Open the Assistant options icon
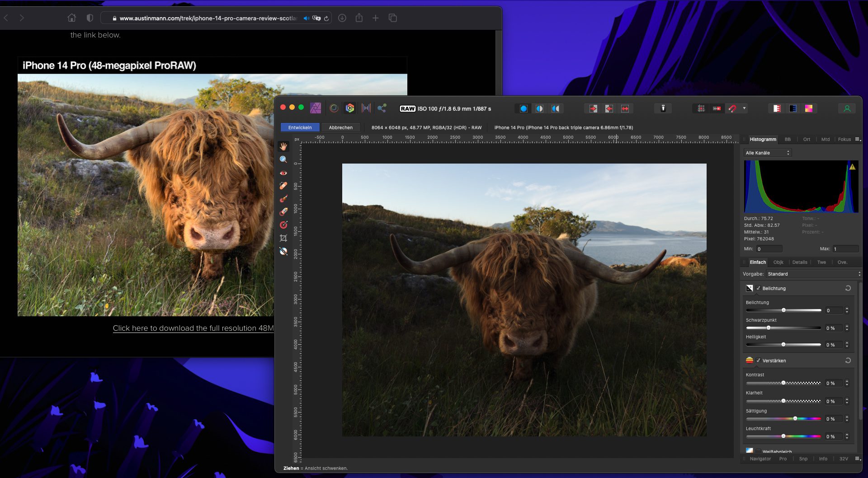 [663, 108]
